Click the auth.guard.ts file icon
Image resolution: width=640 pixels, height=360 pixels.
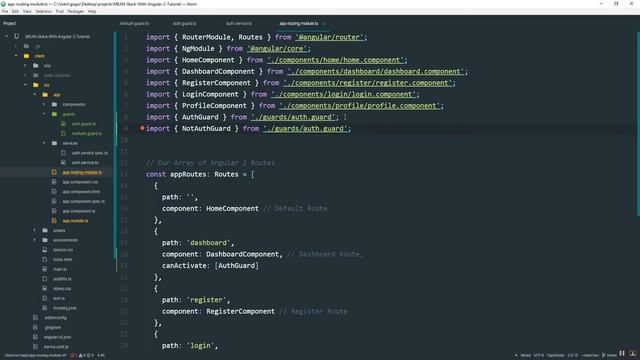tap(63, 124)
